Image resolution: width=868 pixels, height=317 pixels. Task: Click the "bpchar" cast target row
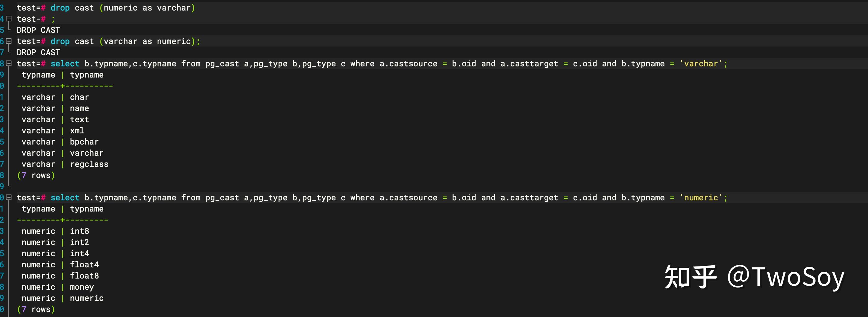(84, 142)
